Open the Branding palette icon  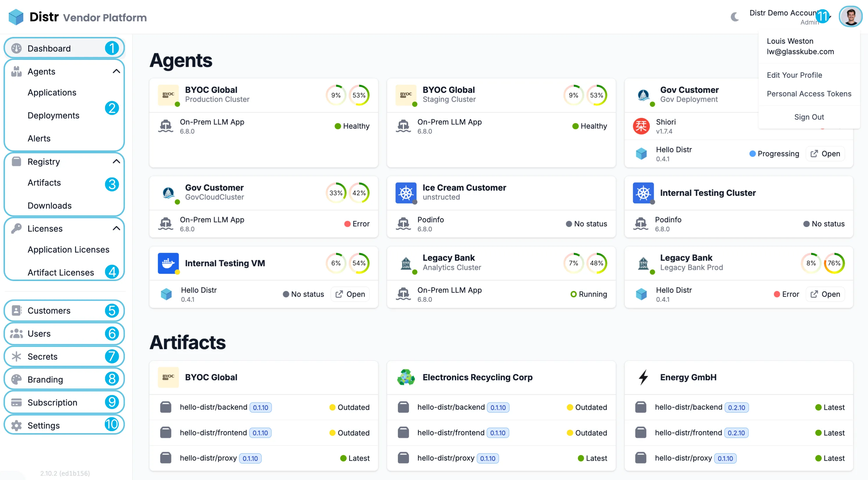pyautogui.click(x=16, y=379)
